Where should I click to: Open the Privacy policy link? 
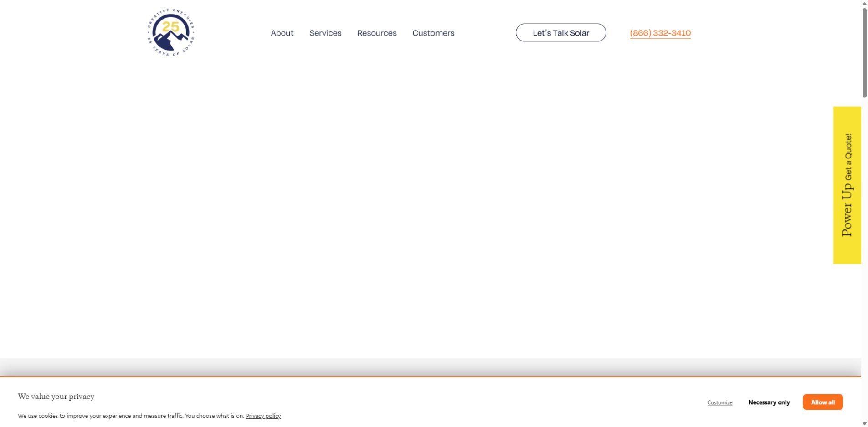[x=263, y=416]
